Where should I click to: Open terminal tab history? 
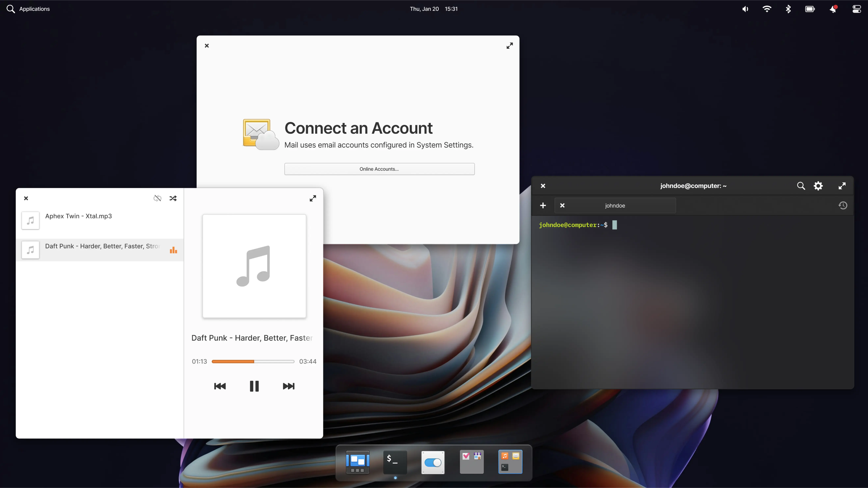[843, 205]
